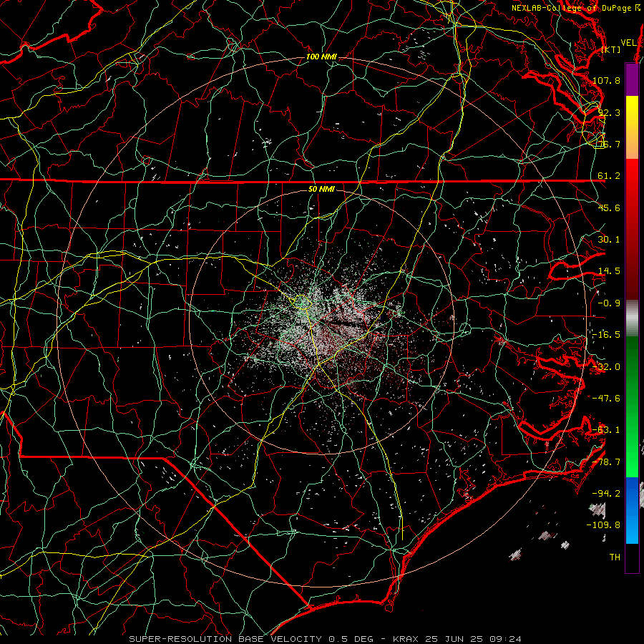Click the 30.1 velocity scale value
The height and width of the screenshot is (644, 644).
click(x=609, y=240)
